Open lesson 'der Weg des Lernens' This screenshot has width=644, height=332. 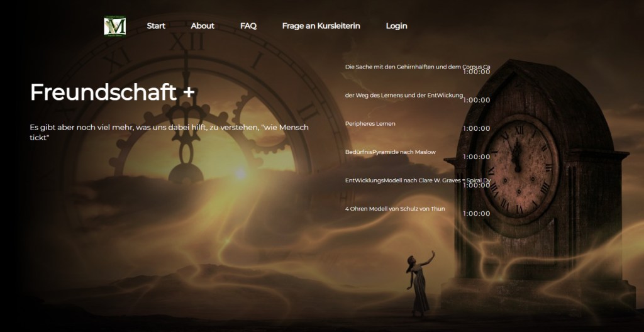(404, 95)
